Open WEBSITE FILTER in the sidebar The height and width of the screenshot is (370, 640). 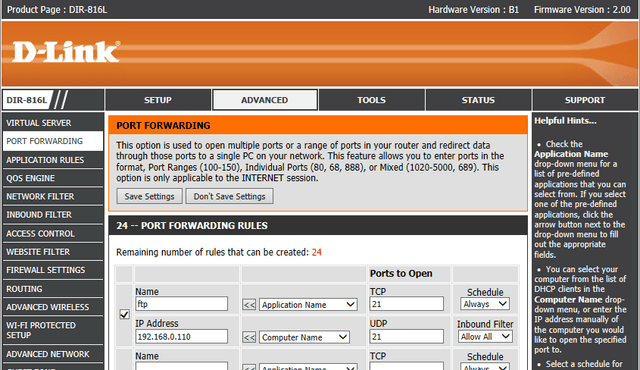[x=53, y=252]
